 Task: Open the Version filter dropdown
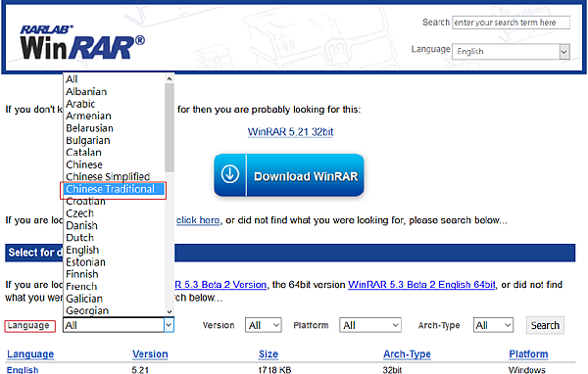pyautogui.click(x=264, y=325)
